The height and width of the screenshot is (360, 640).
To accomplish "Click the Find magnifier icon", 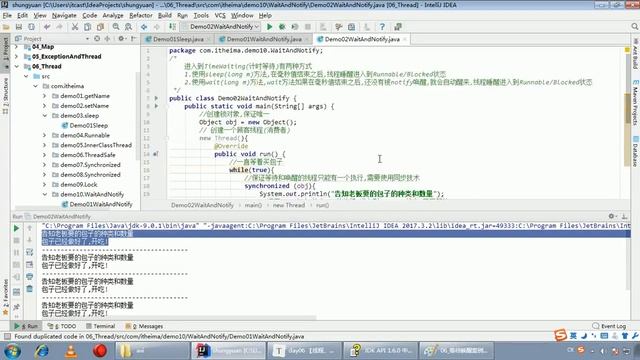I will [x=116, y=27].
